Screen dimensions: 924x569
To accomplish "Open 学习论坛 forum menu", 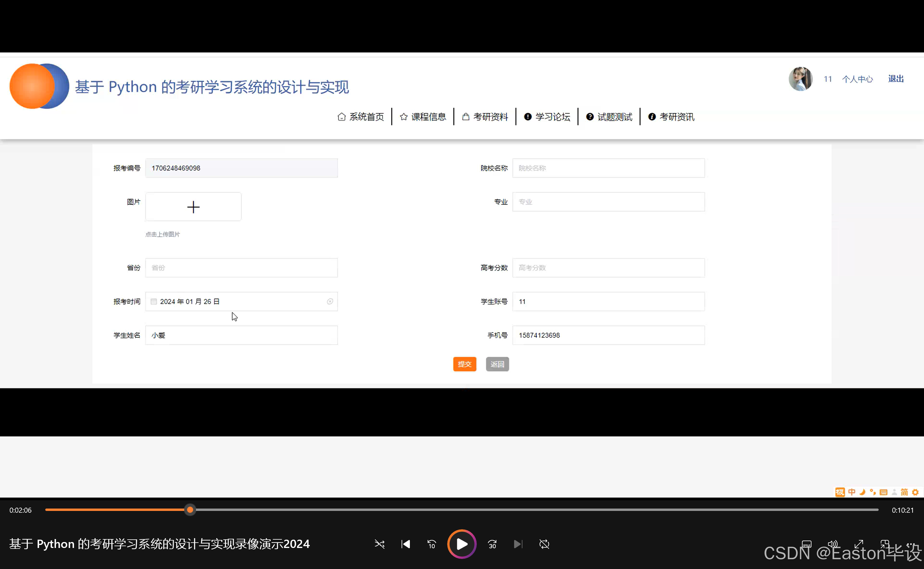I will pos(547,117).
